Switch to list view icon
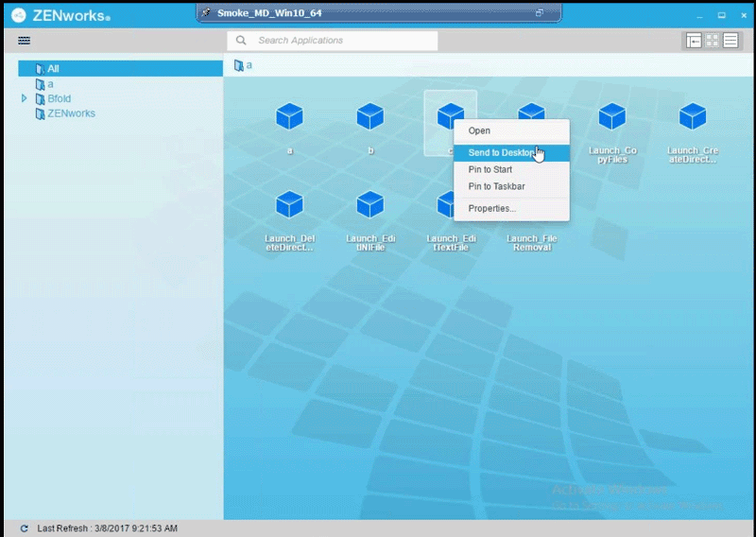 tap(730, 41)
